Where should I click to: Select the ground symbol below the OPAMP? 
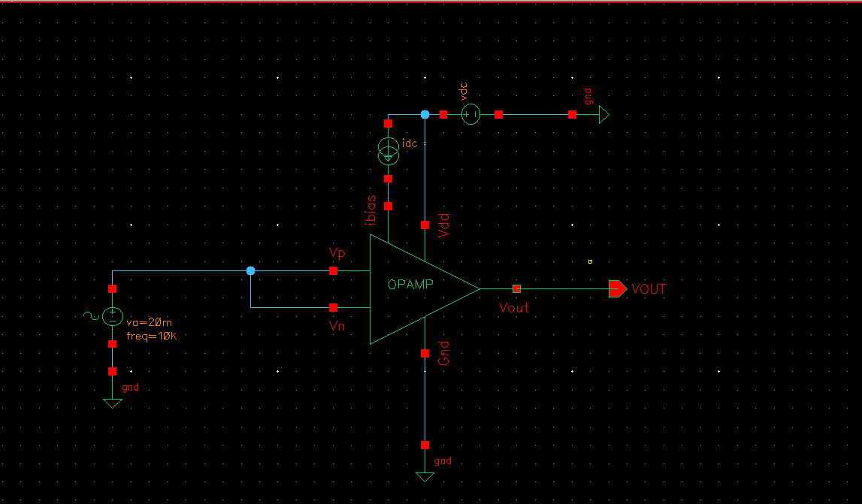[425, 477]
